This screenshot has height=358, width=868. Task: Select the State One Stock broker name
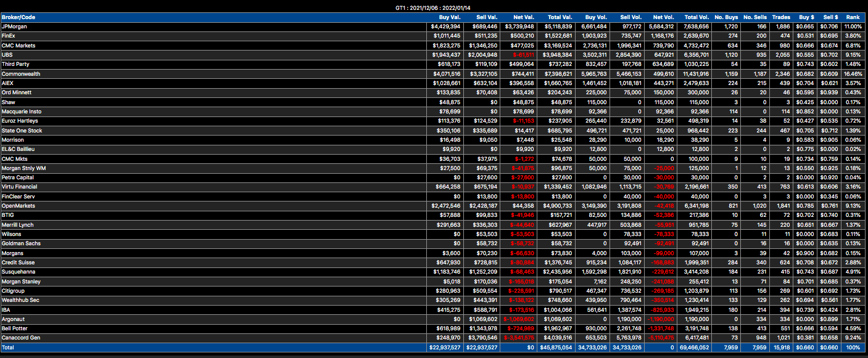point(22,130)
